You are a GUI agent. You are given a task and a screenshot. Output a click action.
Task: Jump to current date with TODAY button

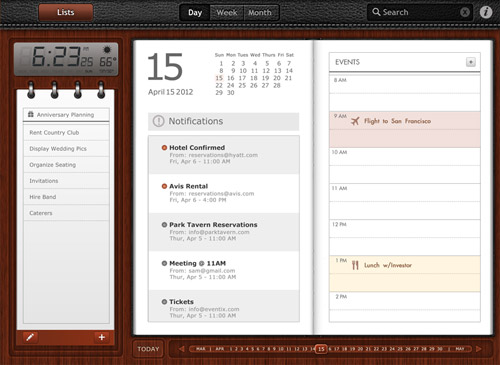(148, 349)
